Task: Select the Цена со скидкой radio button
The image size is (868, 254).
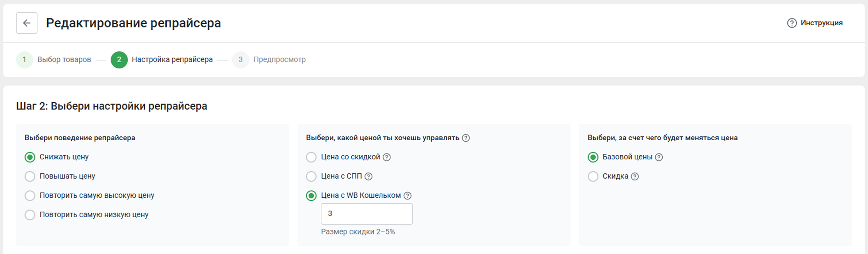Action: [311, 157]
